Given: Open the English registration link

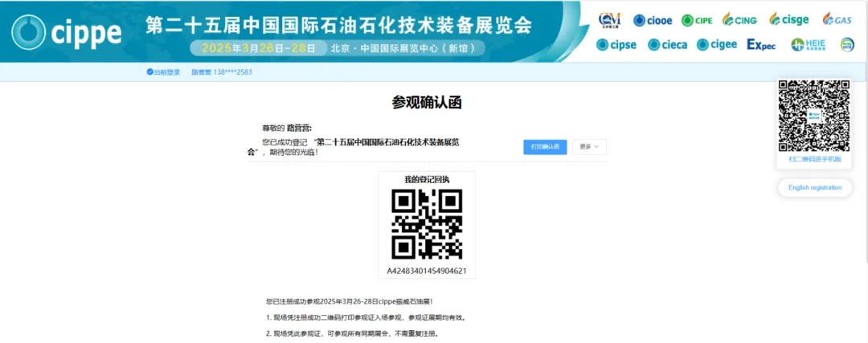Looking at the screenshot, I should click(x=815, y=187).
